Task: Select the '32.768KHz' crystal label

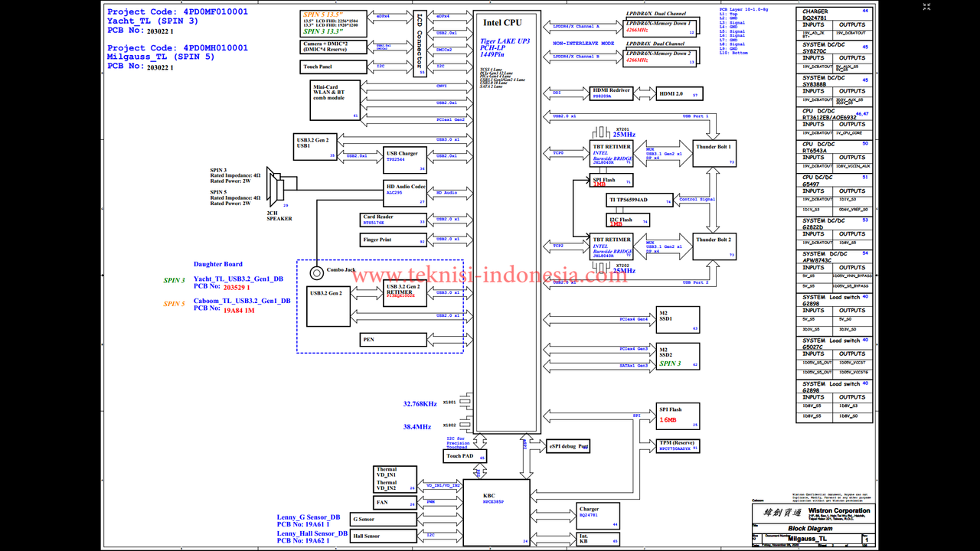Action: pos(420,403)
